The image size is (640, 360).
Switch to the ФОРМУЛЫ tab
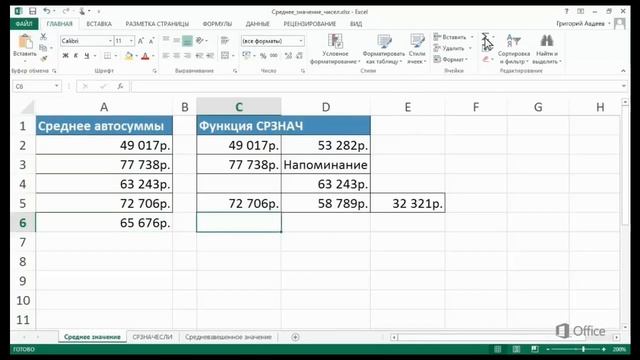tap(217, 24)
